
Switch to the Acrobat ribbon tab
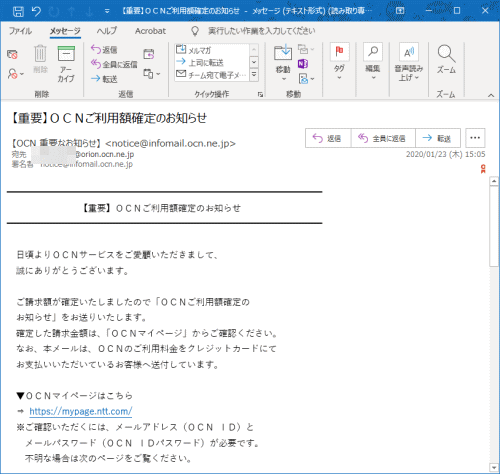150,31
